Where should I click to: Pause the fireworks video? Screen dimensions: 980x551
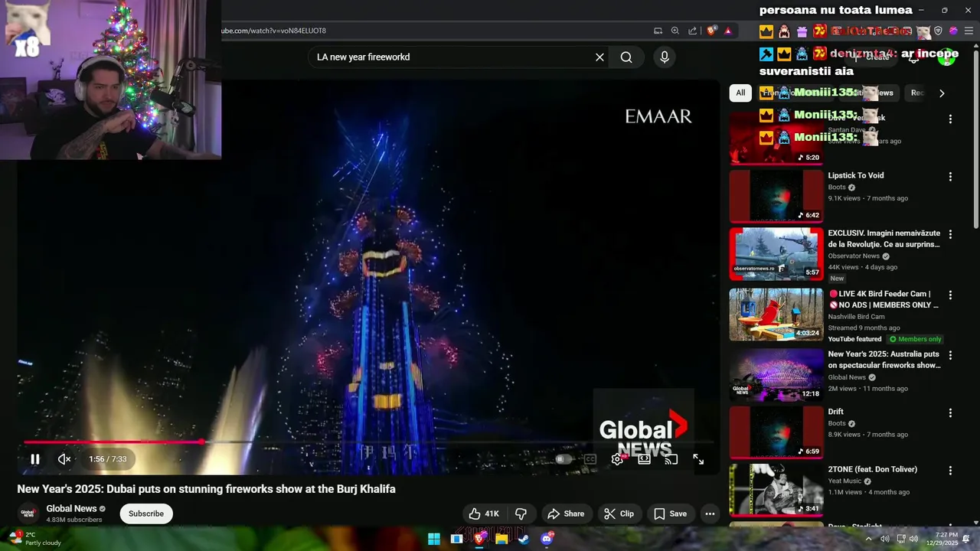point(34,459)
